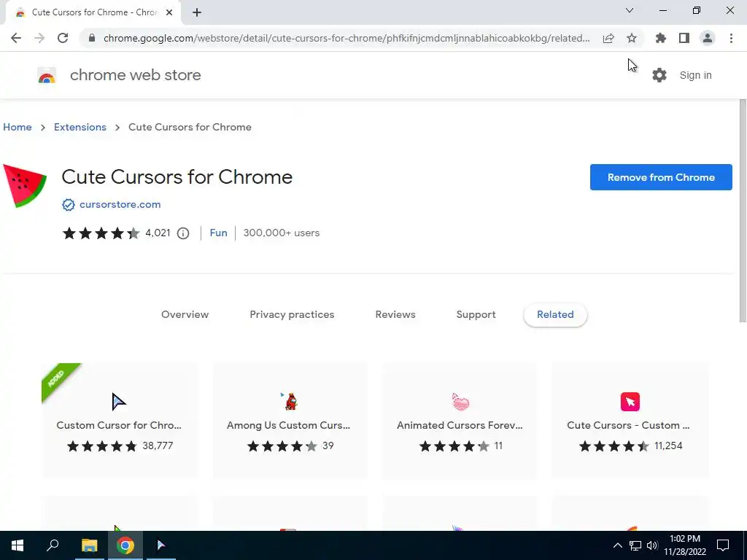Viewport: 747px width, 560px height.
Task: Go back to the previous page
Action: click(x=16, y=38)
